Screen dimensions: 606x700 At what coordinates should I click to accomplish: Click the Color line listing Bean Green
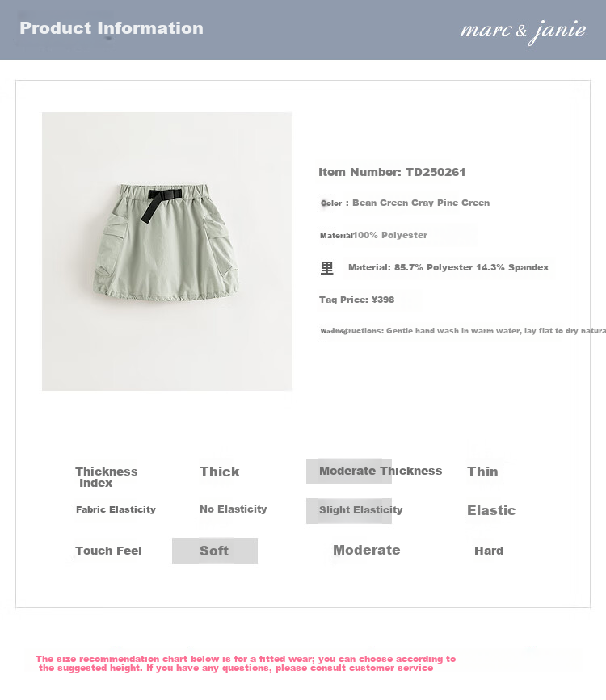(406, 203)
